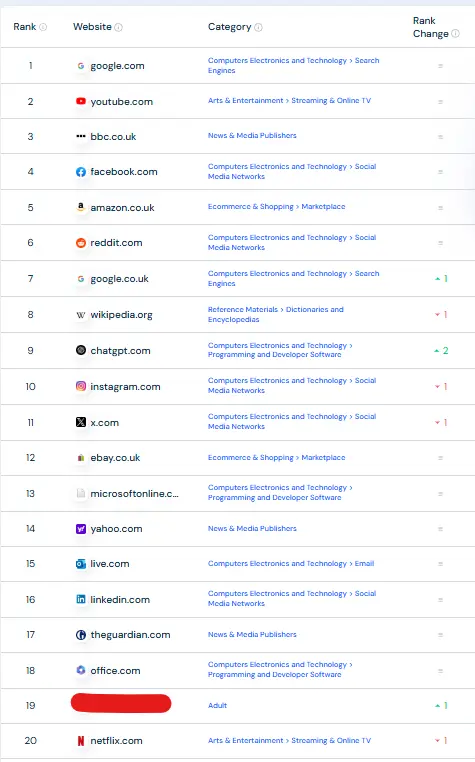Click the ChatGPT favicon in row 9

point(81,350)
